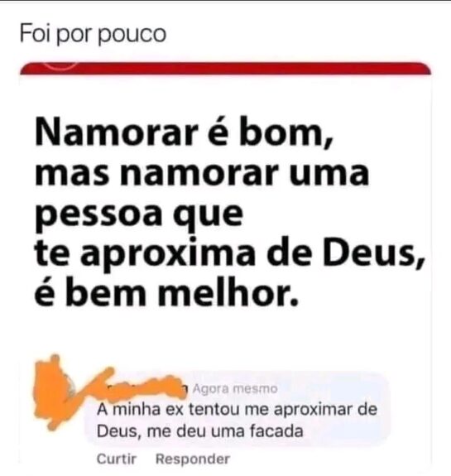Viewport: 451px width, 476px height.
Task: Like the comment with Curtir
Action: pos(117,459)
